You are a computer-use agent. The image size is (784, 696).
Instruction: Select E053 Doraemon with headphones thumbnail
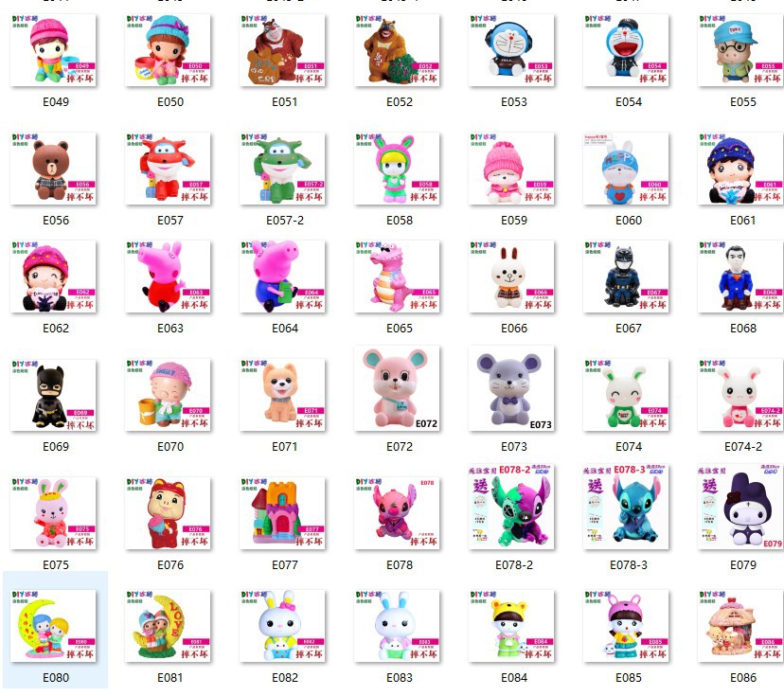[511, 50]
